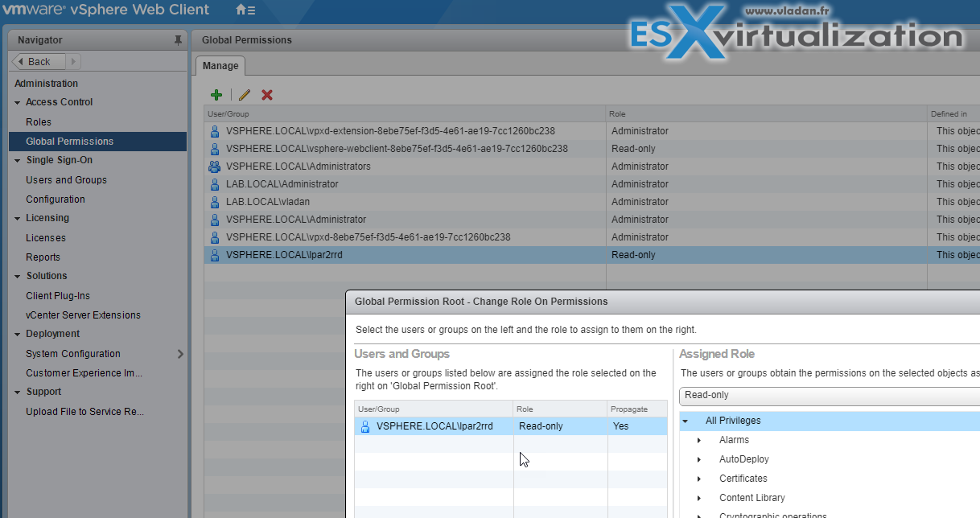Image resolution: width=980 pixels, height=518 pixels.
Task: Go Back in the Navigator
Action: pos(39,61)
